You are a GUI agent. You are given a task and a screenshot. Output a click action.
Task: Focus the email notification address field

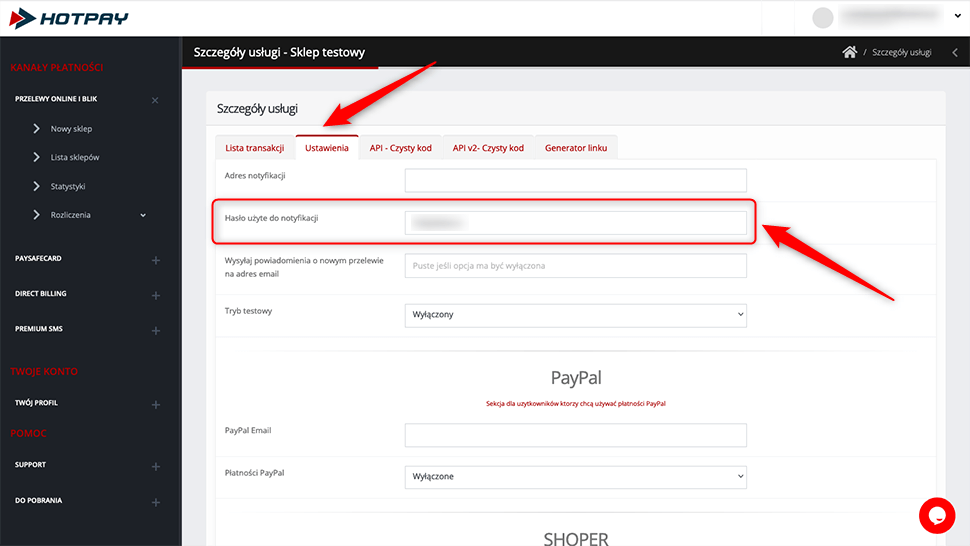575,266
